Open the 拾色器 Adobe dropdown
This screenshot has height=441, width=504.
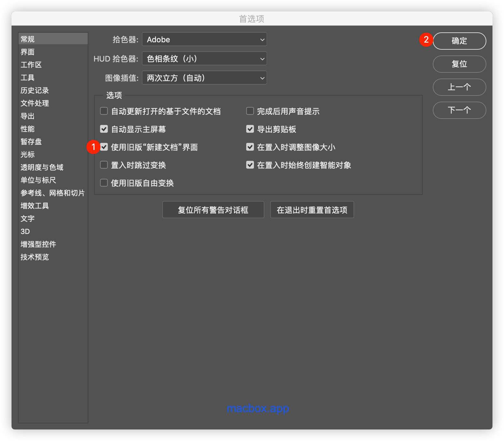click(204, 39)
